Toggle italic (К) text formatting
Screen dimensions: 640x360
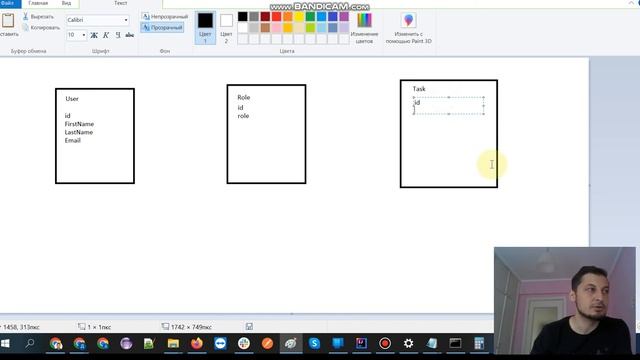pos(106,35)
